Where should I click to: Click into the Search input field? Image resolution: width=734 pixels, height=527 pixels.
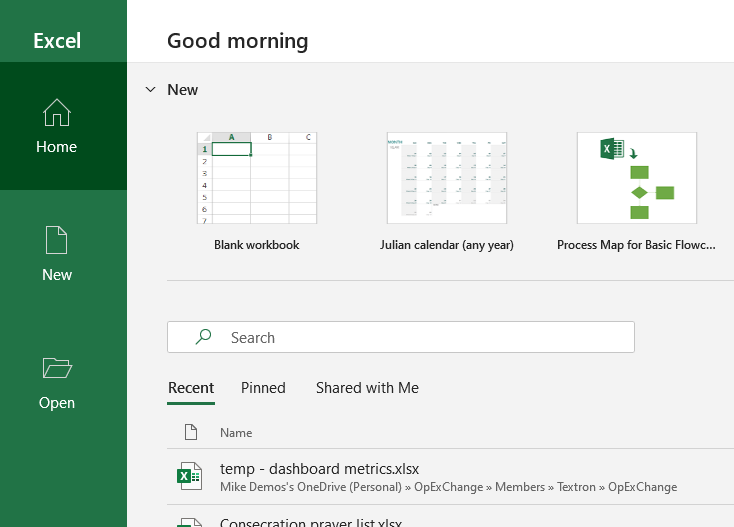pyautogui.click(x=401, y=337)
